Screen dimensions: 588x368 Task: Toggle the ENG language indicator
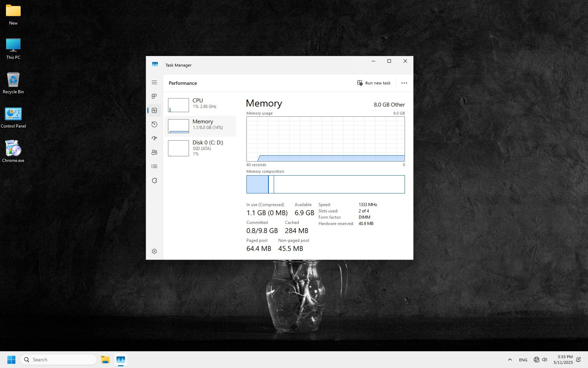(523, 360)
